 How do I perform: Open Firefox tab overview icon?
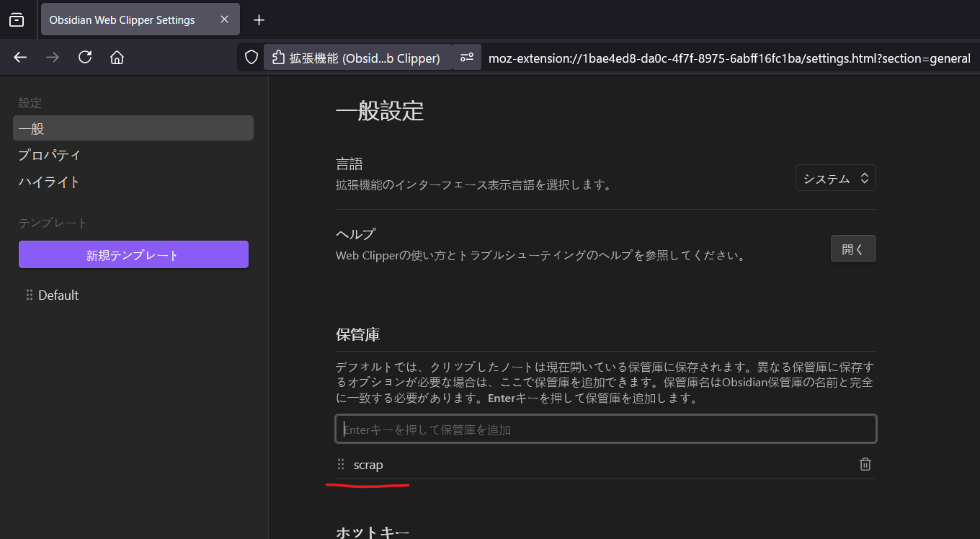17,19
